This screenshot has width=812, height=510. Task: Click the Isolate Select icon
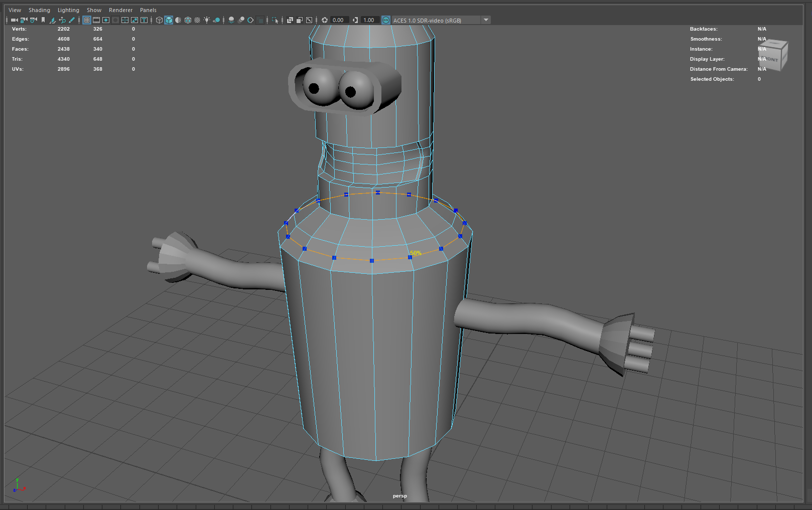pyautogui.click(x=275, y=20)
